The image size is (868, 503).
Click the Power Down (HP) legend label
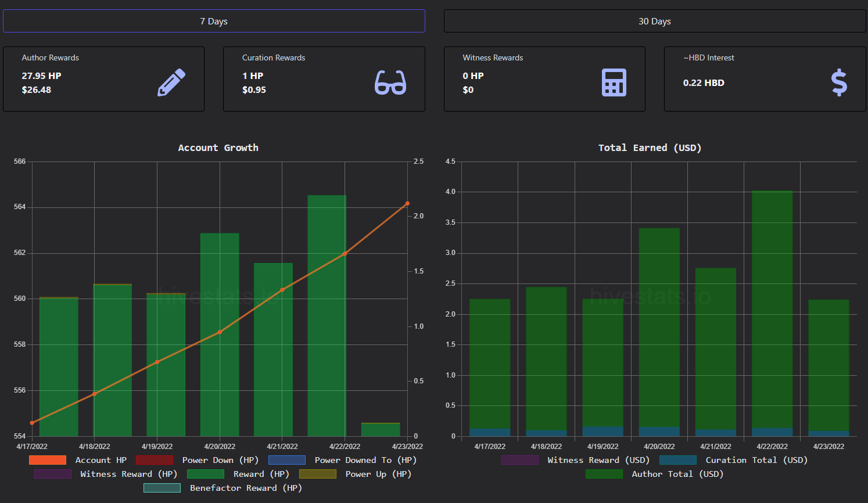tap(221, 460)
